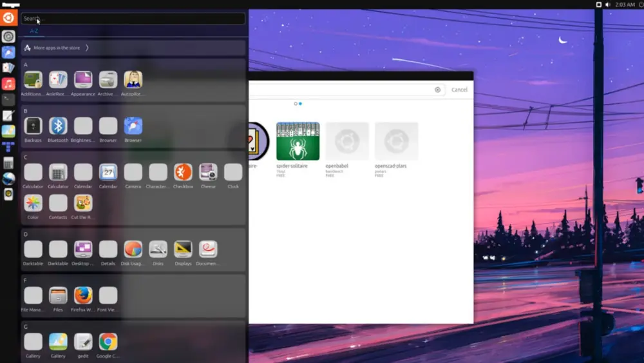Open the messaging indicator in top bar
Viewport: 644px width, 363px height.
(x=598, y=5)
